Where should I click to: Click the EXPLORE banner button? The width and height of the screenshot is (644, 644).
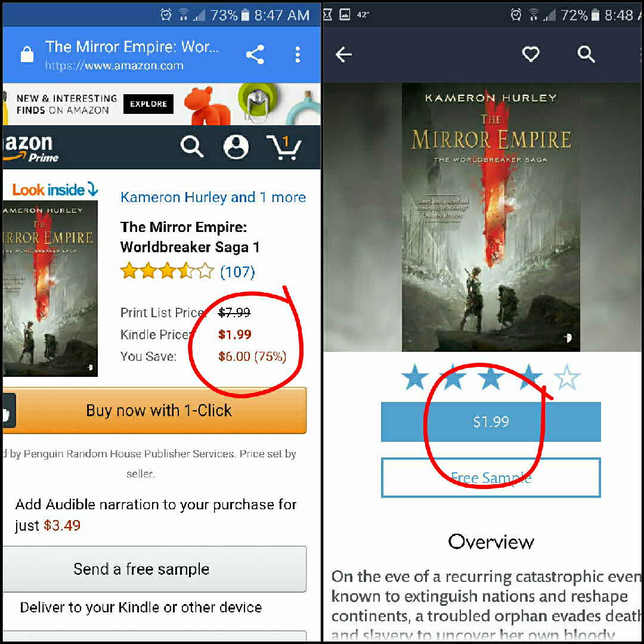(x=148, y=104)
